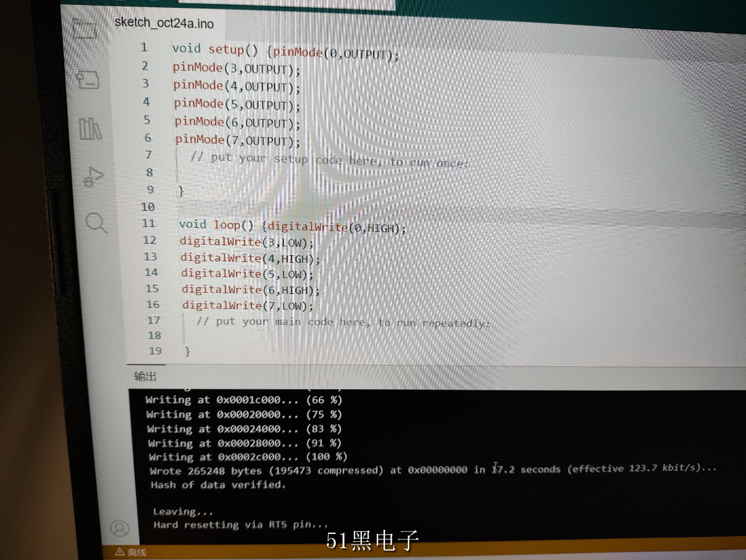Click the 'put your main code here' comment
This screenshot has height=560, width=746.
coord(344,322)
